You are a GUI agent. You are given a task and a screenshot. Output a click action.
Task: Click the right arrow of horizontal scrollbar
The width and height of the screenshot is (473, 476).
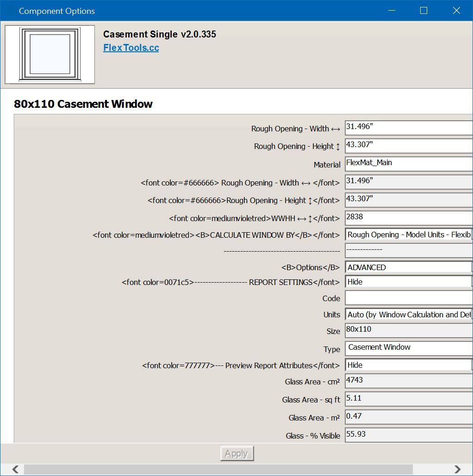tap(457, 470)
